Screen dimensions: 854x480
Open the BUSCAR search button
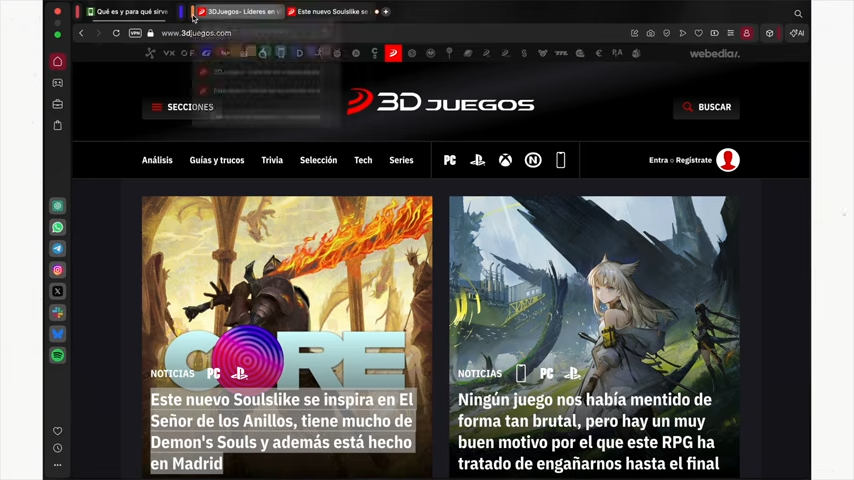[706, 107]
